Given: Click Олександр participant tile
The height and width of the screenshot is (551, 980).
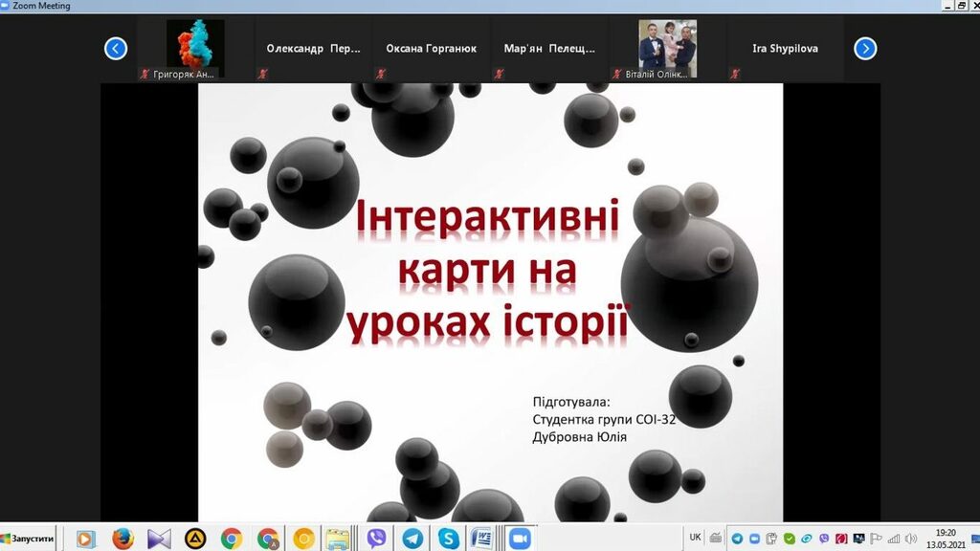Looking at the screenshot, I should (313, 49).
